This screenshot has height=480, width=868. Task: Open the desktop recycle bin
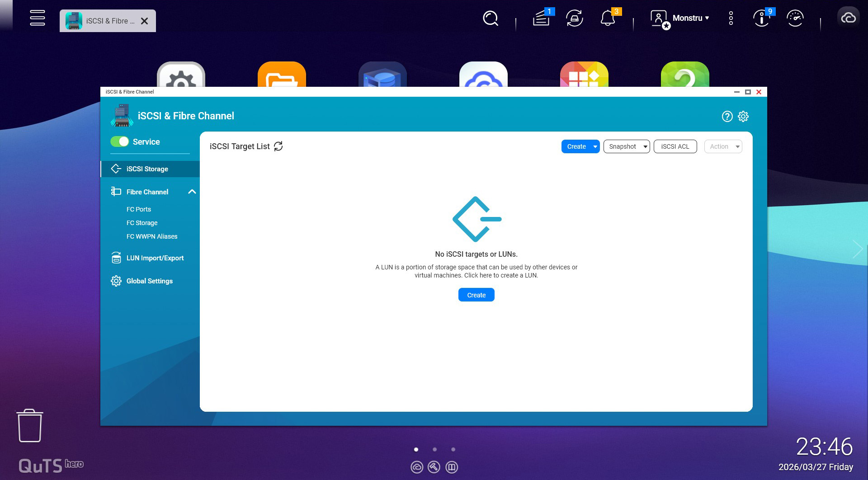coord(30,426)
